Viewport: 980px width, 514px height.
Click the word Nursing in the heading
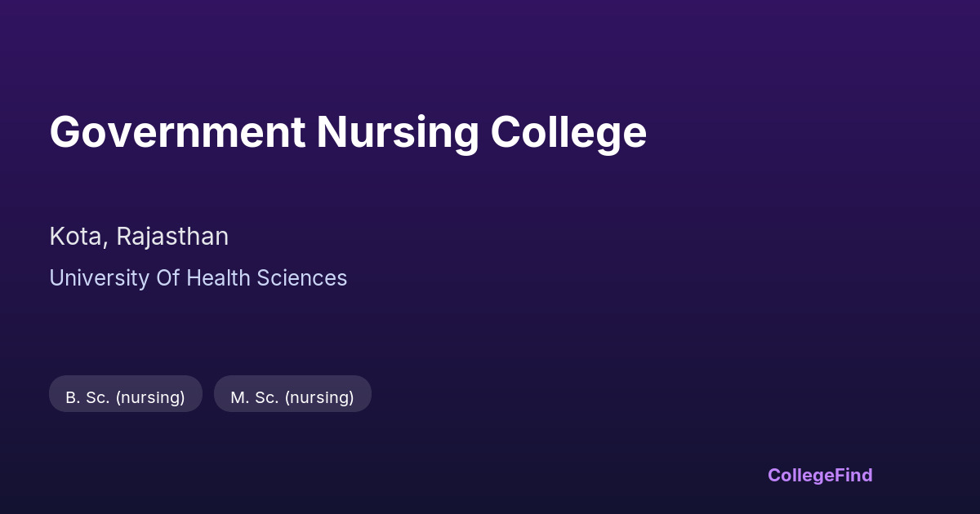point(397,132)
